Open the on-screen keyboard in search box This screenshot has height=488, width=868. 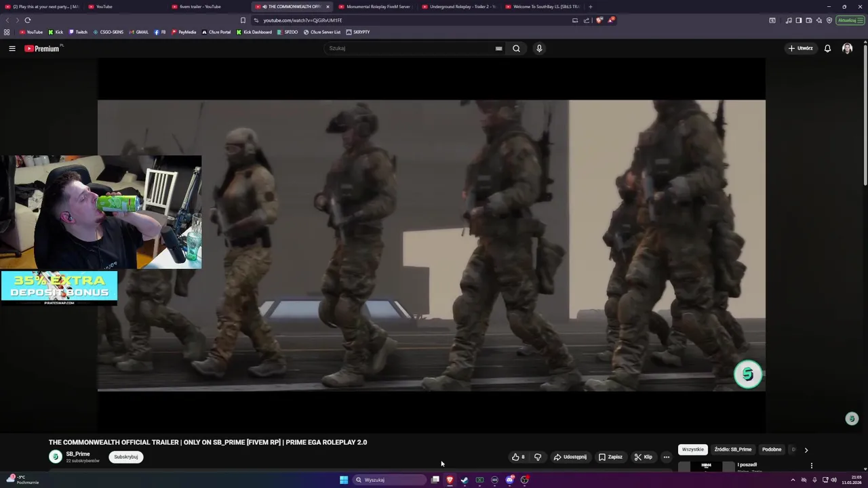(x=498, y=48)
